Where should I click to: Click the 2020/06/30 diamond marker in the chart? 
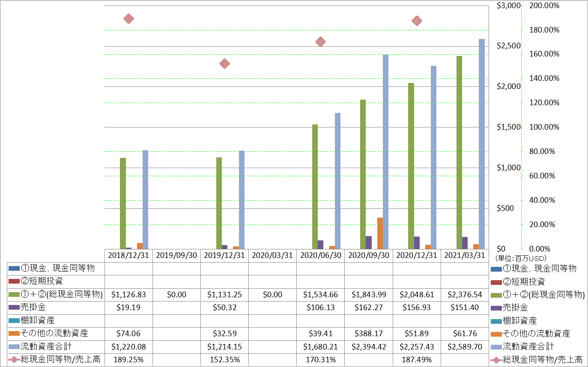(320, 42)
